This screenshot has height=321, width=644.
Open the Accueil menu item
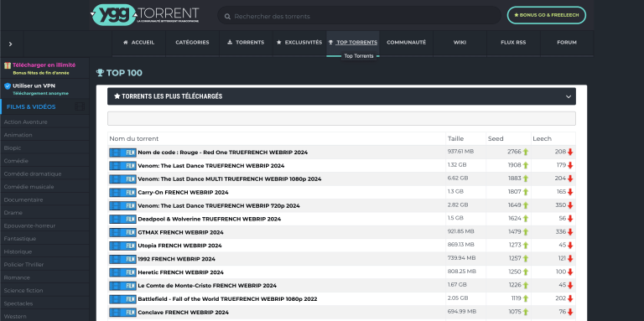point(139,43)
